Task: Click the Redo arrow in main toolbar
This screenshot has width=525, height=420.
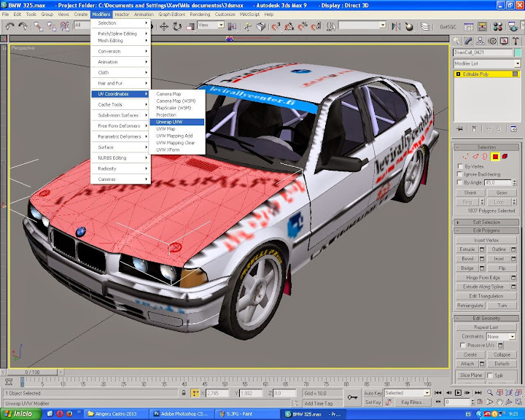Action: [23, 26]
